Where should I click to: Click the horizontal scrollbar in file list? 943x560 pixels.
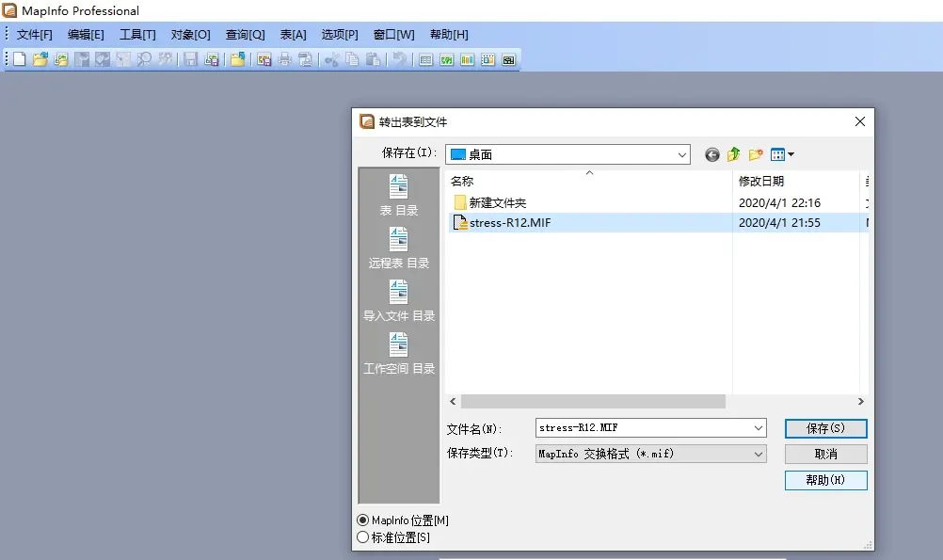[x=593, y=401]
